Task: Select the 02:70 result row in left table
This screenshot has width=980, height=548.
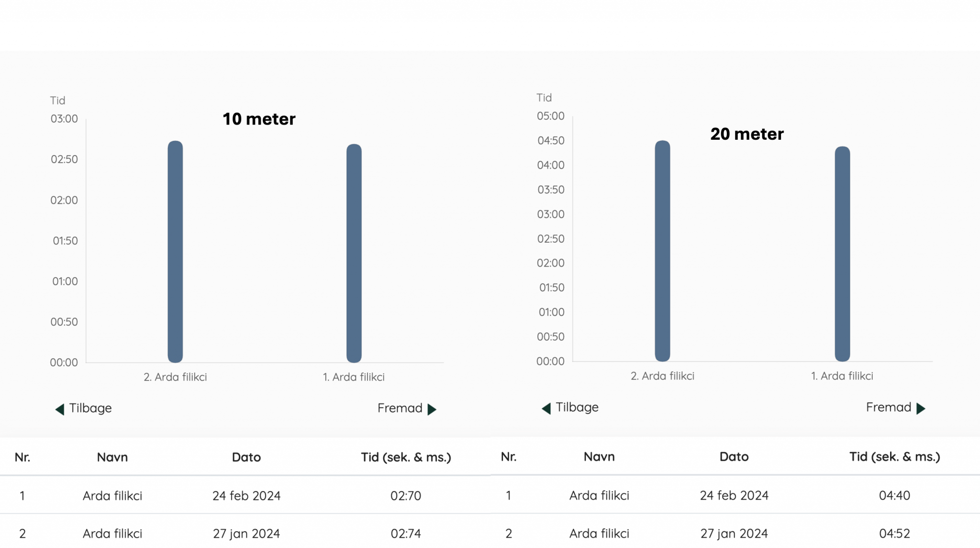Action: [245, 495]
